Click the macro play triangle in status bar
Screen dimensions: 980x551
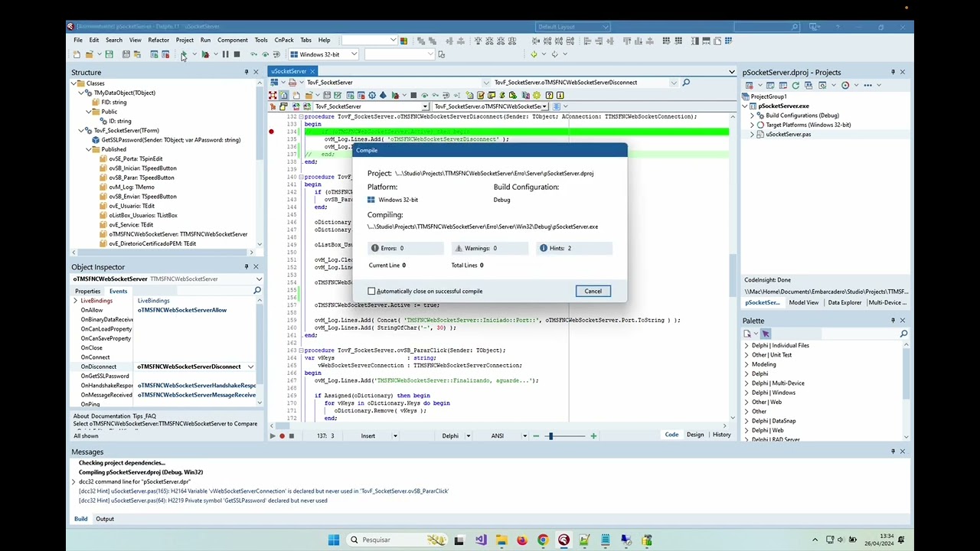pyautogui.click(x=272, y=435)
